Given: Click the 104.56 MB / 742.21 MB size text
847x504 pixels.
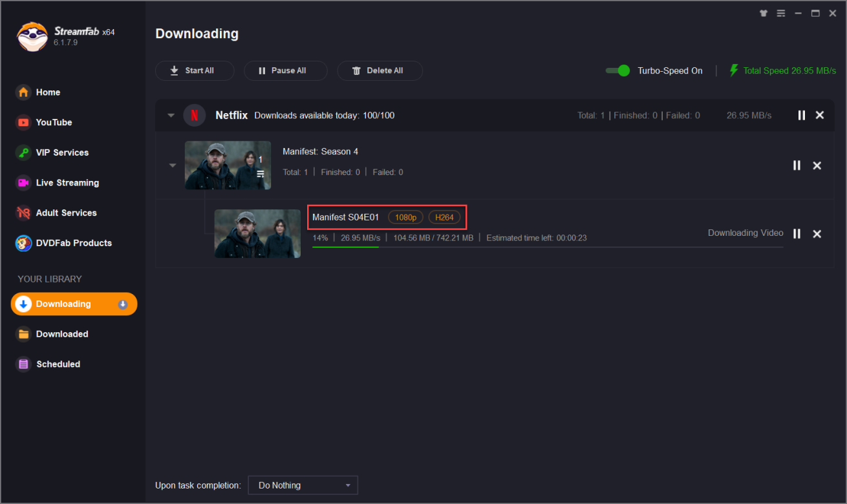Looking at the screenshot, I should (433, 238).
